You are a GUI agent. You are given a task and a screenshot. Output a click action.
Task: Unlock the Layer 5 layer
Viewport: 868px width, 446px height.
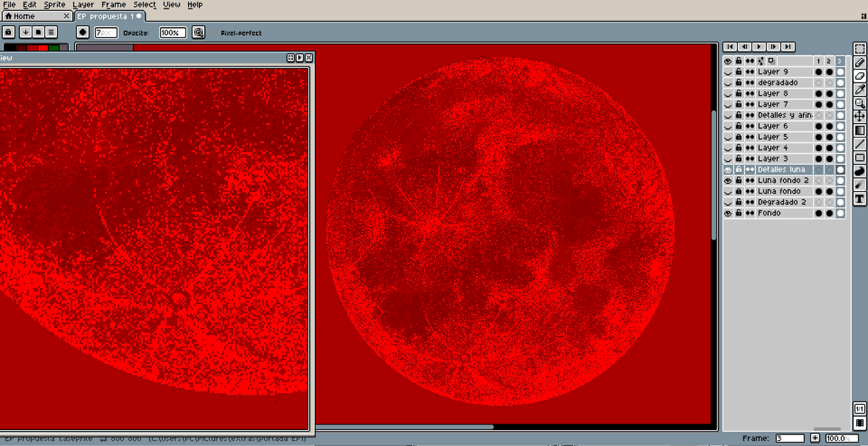point(739,137)
